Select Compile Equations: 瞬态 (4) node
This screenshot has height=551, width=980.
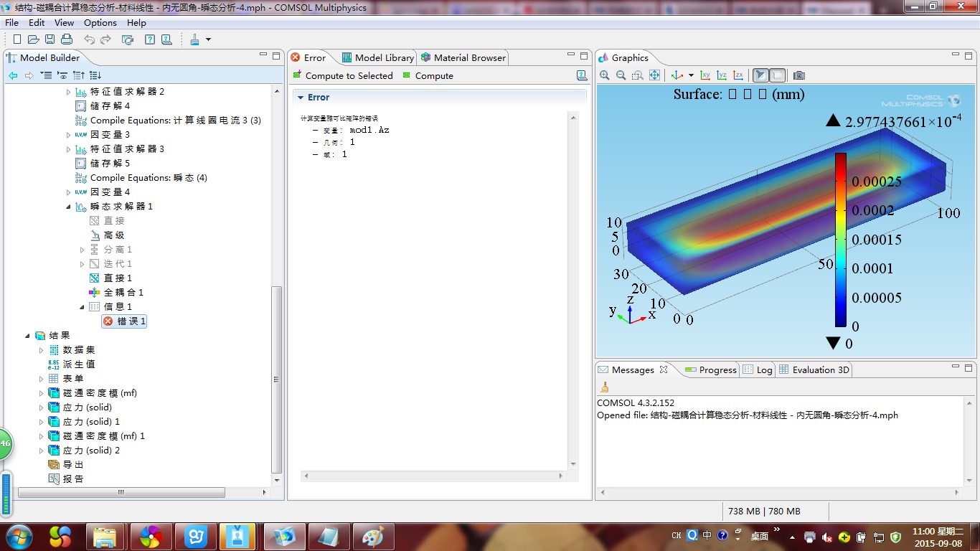(141, 178)
